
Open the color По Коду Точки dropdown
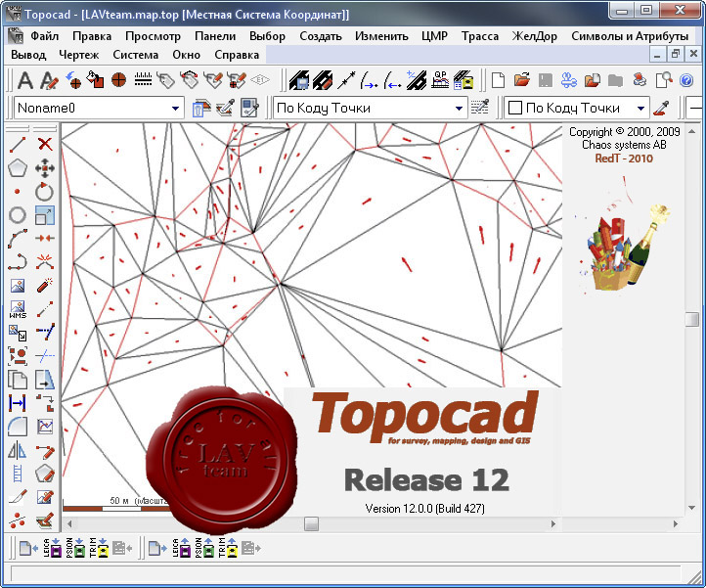[640, 109]
